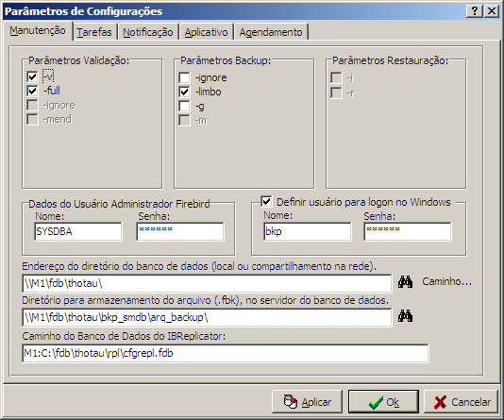This screenshot has width=504, height=420.
Task: Click binoculars icon beside database directory field
Action: (405, 282)
